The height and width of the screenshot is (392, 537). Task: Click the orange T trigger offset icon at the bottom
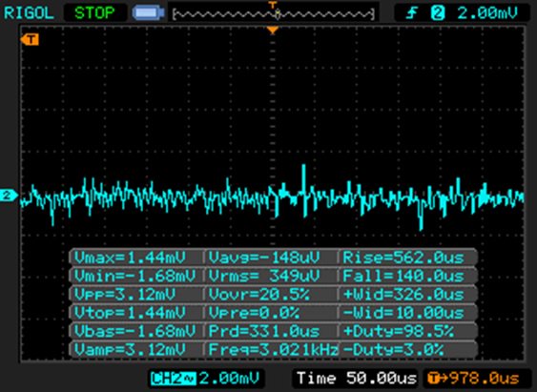point(434,379)
